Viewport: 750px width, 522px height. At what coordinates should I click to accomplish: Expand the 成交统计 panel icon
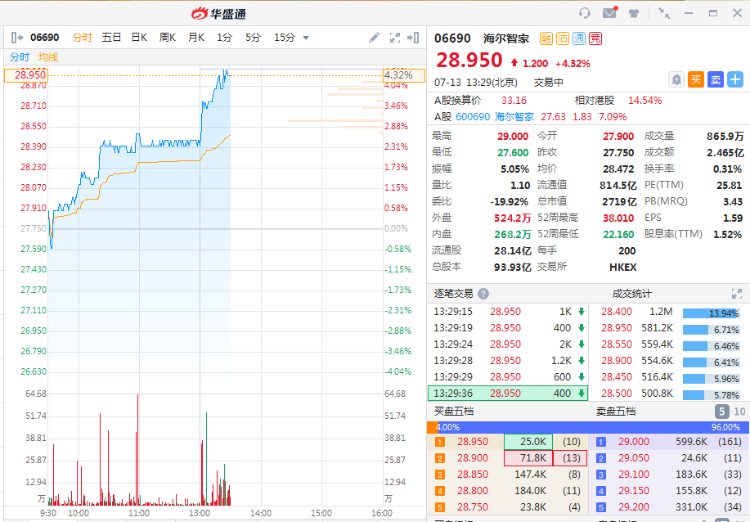[x=737, y=293]
